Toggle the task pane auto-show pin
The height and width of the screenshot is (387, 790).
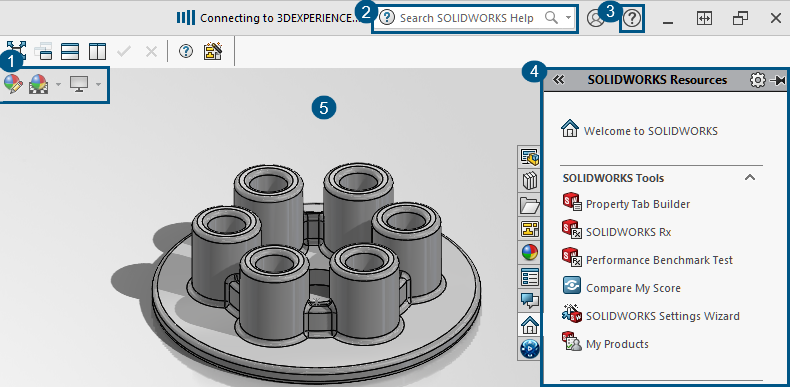778,80
